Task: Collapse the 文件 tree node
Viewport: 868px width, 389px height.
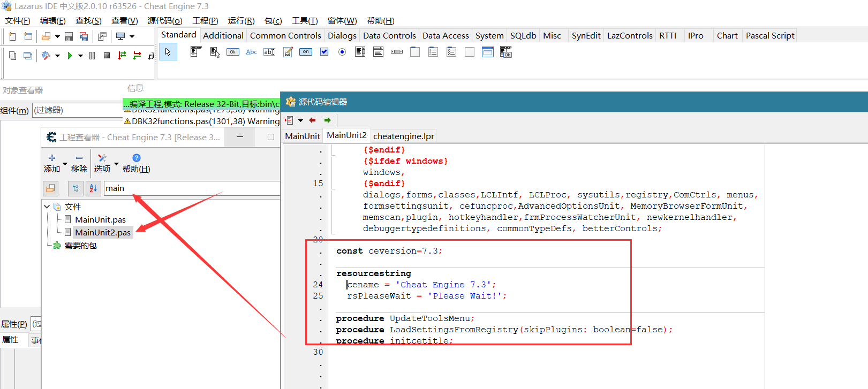Action: tap(47, 207)
